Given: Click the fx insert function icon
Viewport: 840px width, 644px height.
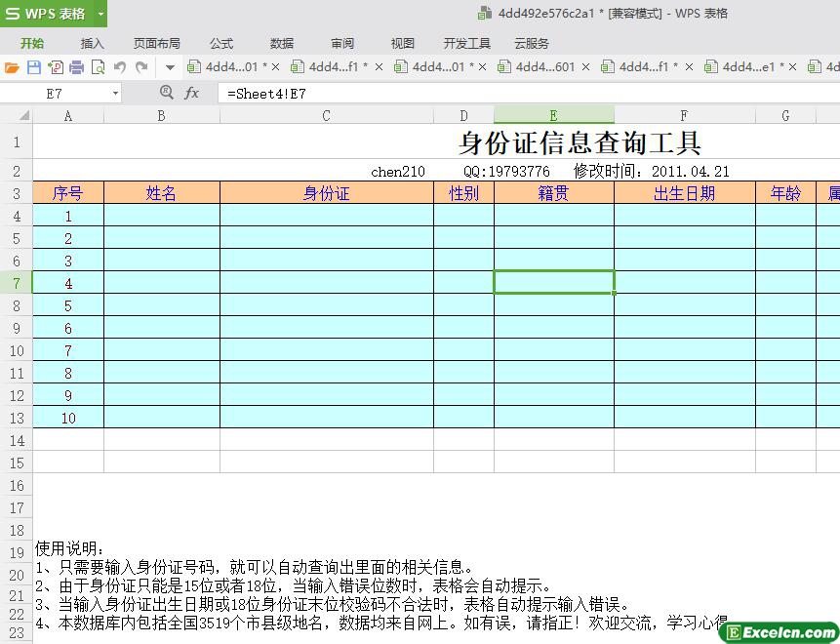Looking at the screenshot, I should pos(192,93).
